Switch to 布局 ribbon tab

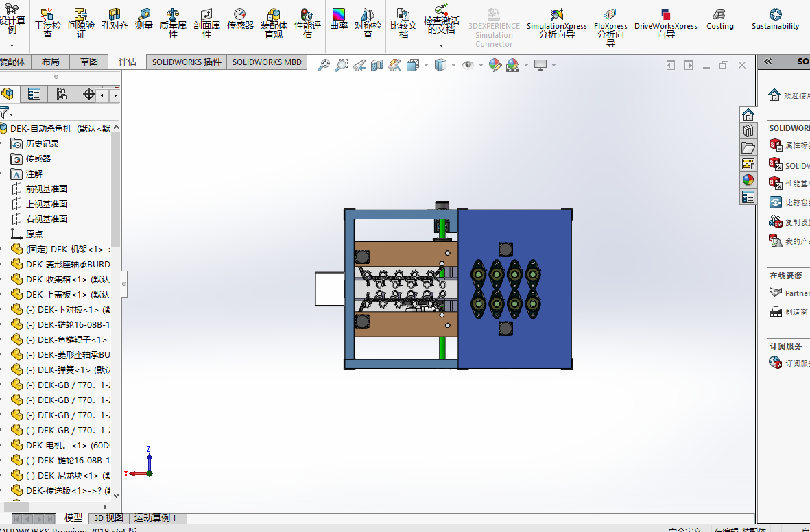point(50,62)
